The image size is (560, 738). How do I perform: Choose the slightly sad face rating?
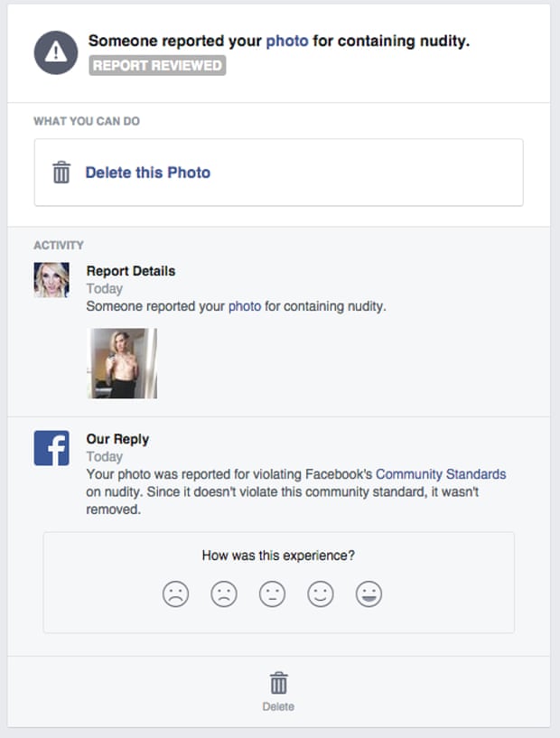click(x=224, y=594)
